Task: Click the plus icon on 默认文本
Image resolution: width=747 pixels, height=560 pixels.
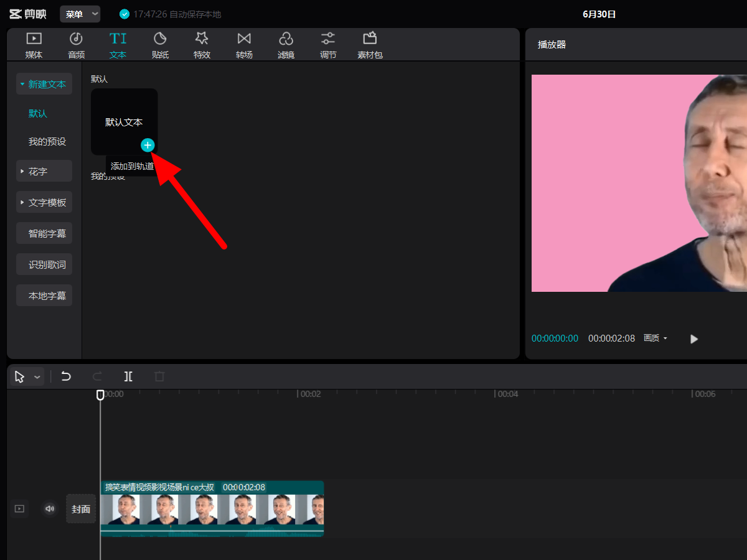Action: click(148, 145)
